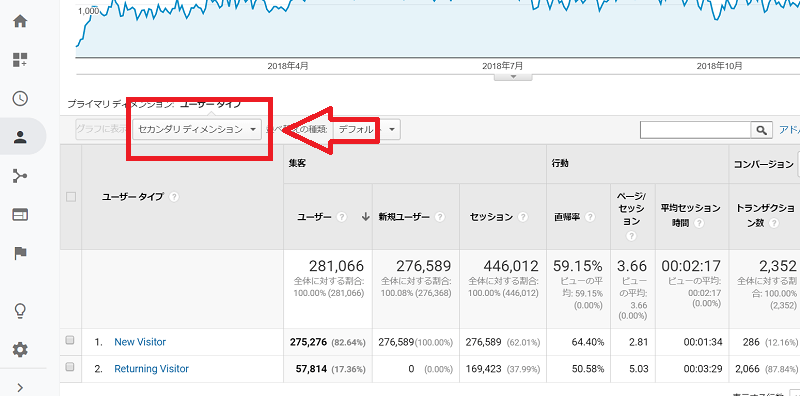Click help icon next to 平均セッション時間

click(699, 223)
